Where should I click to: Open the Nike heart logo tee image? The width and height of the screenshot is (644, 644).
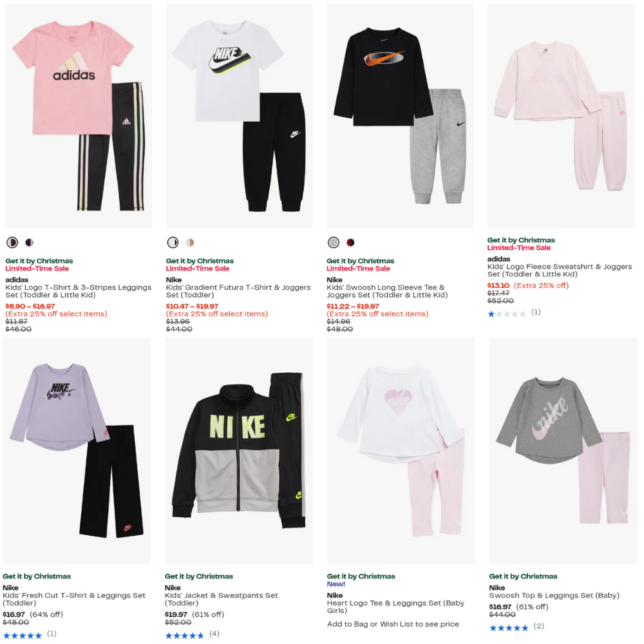click(401, 451)
